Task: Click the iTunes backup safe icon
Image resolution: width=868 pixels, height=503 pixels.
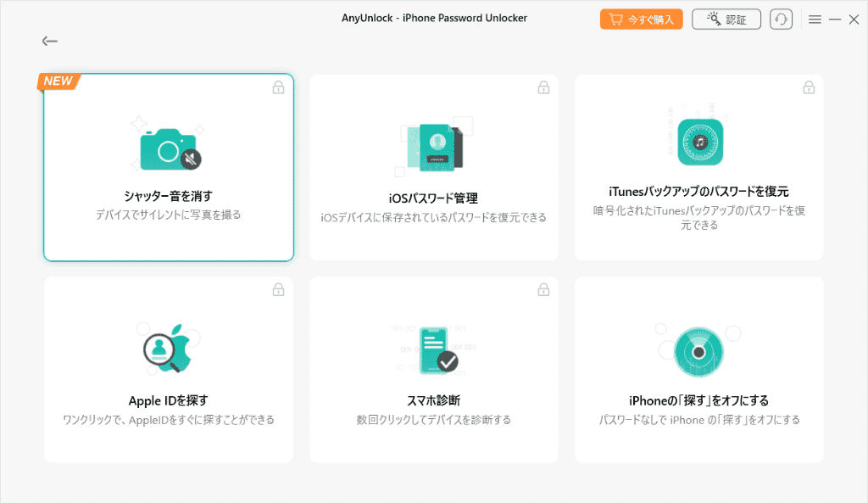Action: pyautogui.click(x=699, y=142)
